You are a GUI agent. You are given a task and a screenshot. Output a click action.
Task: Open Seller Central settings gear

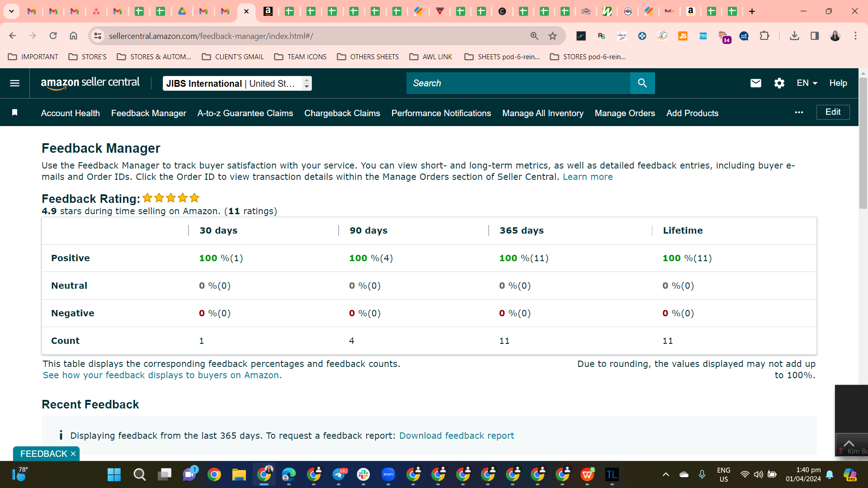coord(779,83)
